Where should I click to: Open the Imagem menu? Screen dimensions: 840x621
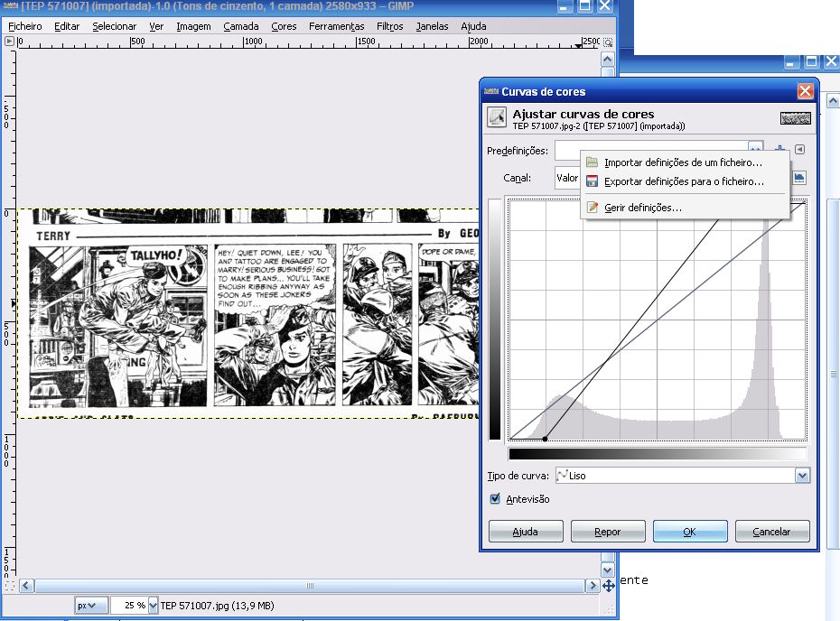click(x=193, y=26)
